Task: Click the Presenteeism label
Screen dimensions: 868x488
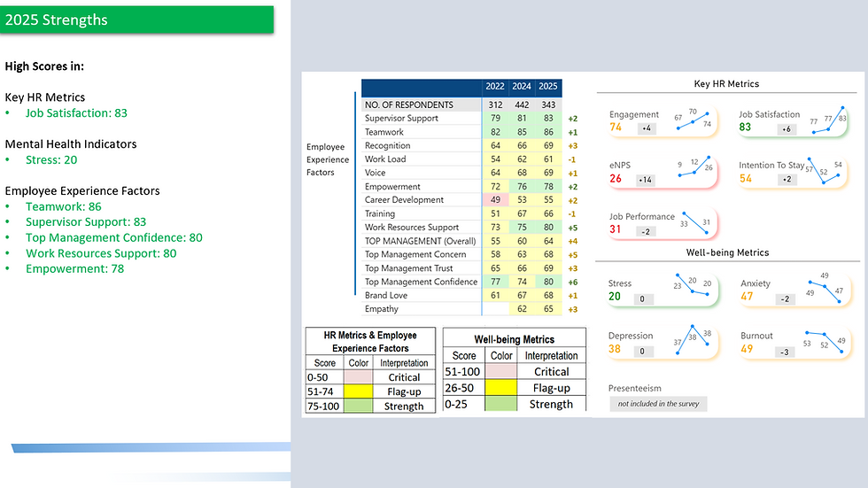Action: click(634, 389)
